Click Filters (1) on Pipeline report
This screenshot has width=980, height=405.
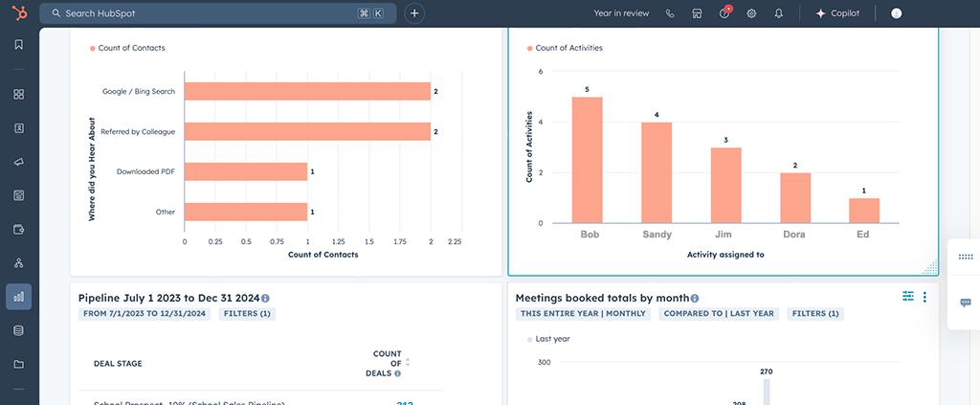click(x=247, y=313)
